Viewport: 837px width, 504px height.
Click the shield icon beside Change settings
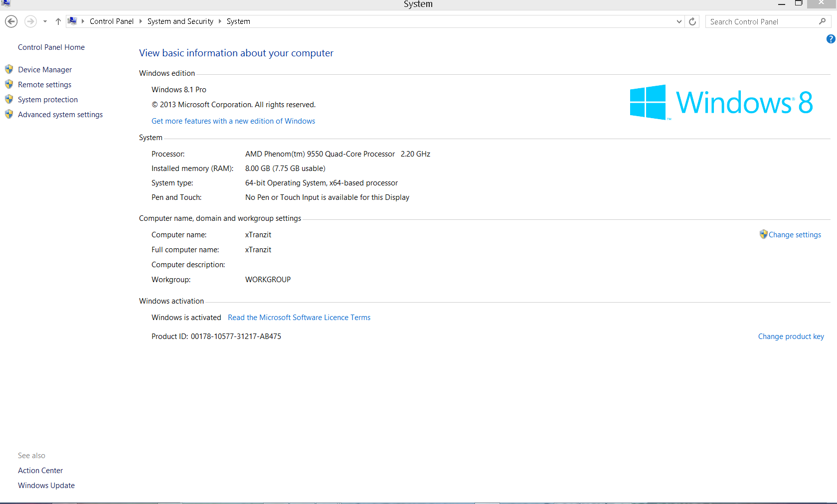pos(763,234)
